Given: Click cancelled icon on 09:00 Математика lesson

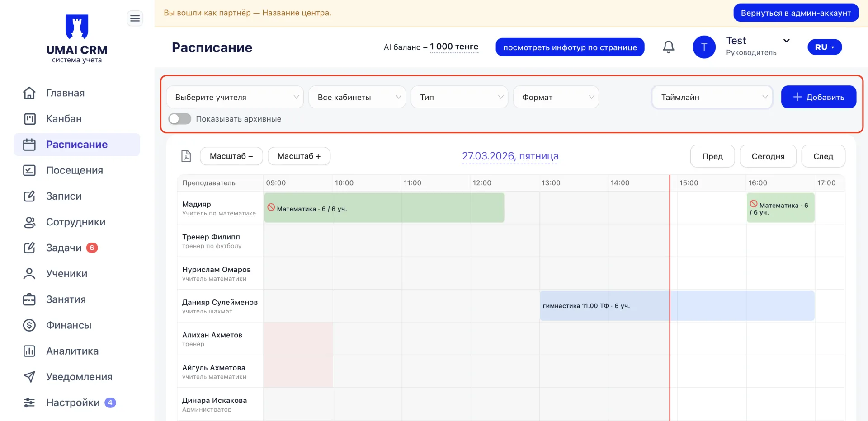Looking at the screenshot, I should pyautogui.click(x=271, y=207).
